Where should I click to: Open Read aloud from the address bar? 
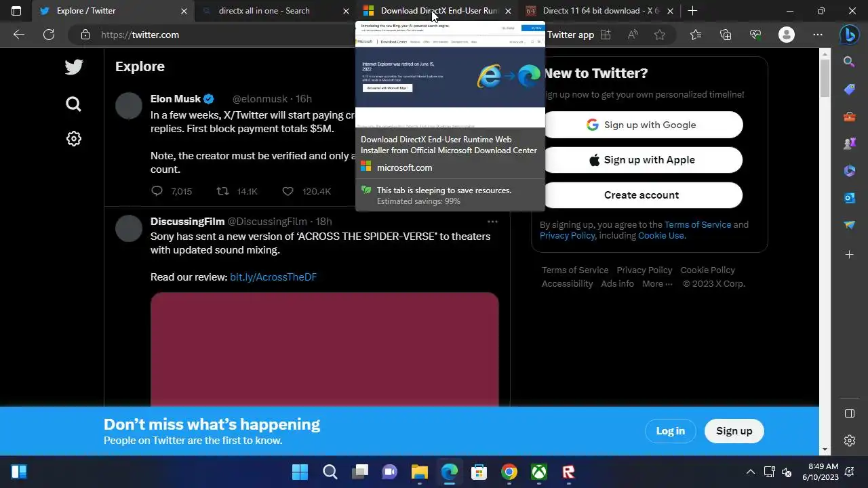click(x=633, y=35)
